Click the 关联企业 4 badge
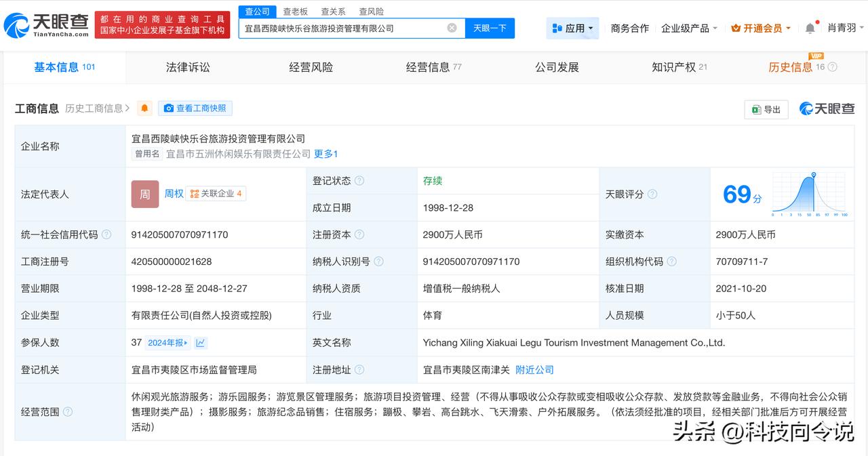Screen dimensions: 868x456 tap(216, 194)
